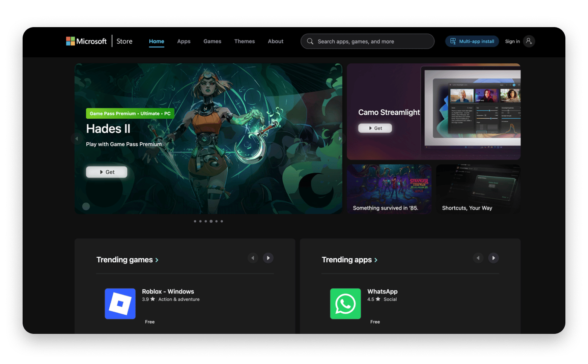The image size is (588, 364).
Task: Click the 'Camo Streamlight' card title
Action: [389, 112]
